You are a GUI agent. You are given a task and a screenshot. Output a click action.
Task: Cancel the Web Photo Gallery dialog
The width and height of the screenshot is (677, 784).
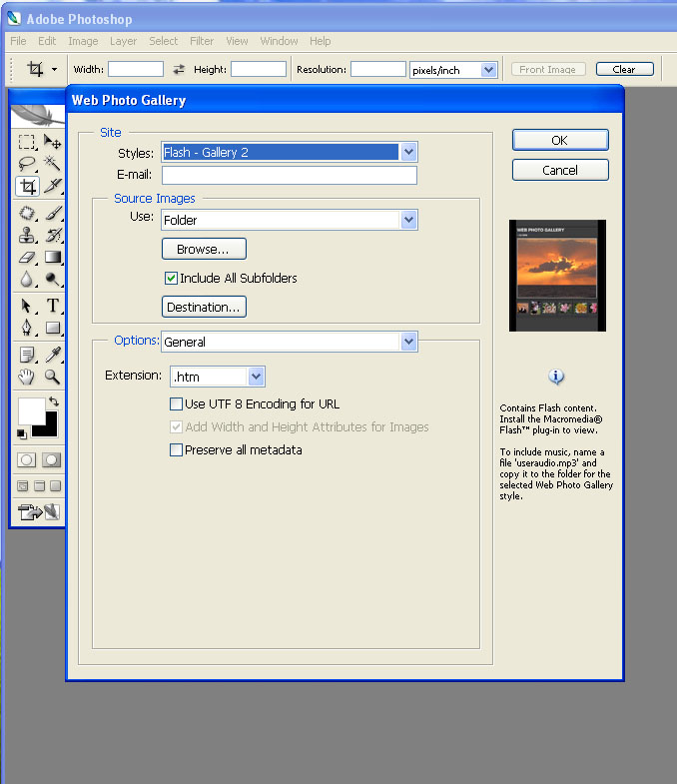point(560,170)
